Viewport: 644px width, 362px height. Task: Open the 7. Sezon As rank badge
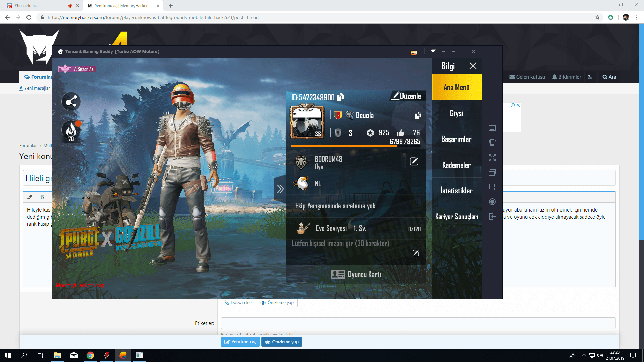tap(76, 69)
